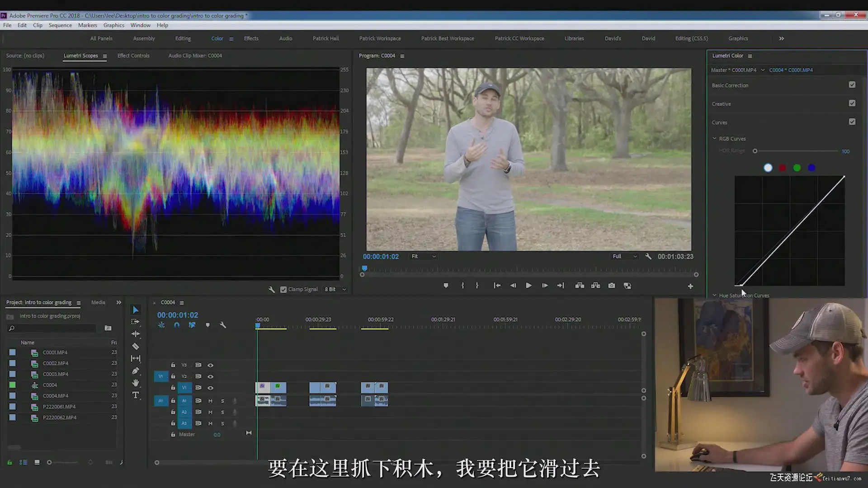The width and height of the screenshot is (868, 488).
Task: Switch to Editing workspace
Action: (183, 38)
